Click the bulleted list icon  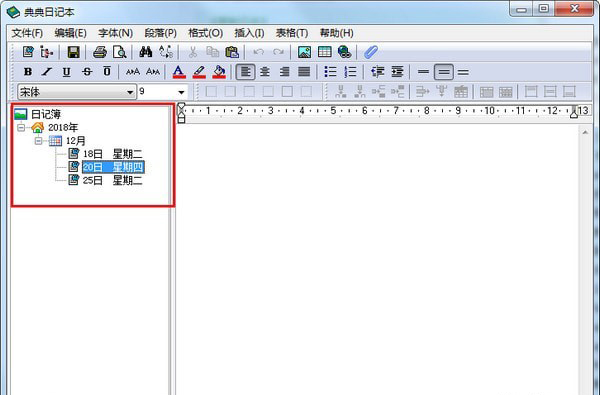[x=330, y=72]
